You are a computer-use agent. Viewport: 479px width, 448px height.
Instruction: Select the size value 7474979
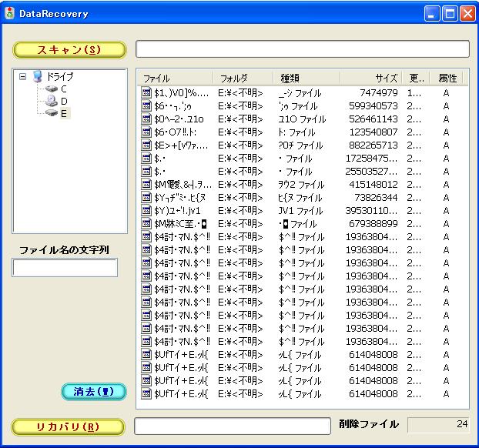coord(378,92)
